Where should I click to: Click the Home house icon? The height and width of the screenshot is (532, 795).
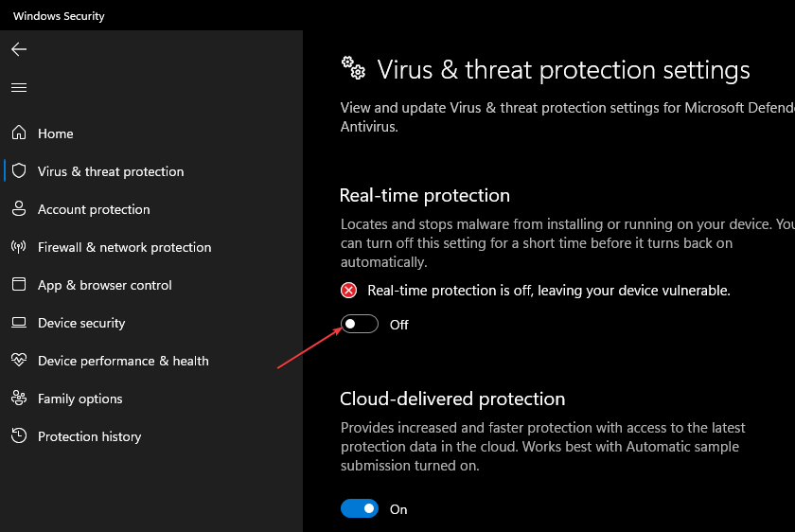pyautogui.click(x=19, y=133)
